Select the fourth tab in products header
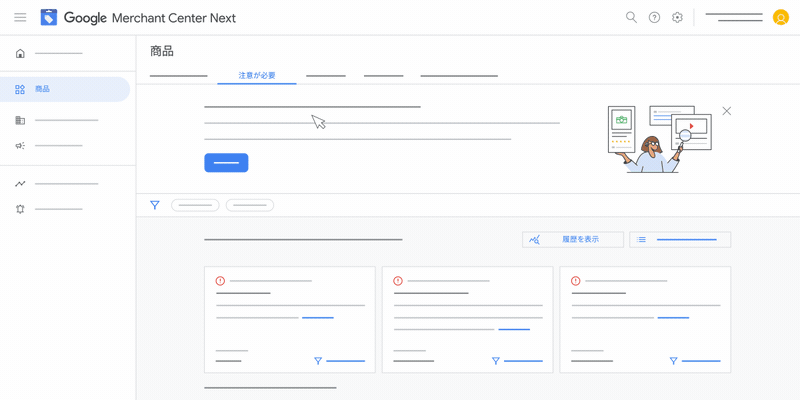The width and height of the screenshot is (800, 400). tap(384, 76)
